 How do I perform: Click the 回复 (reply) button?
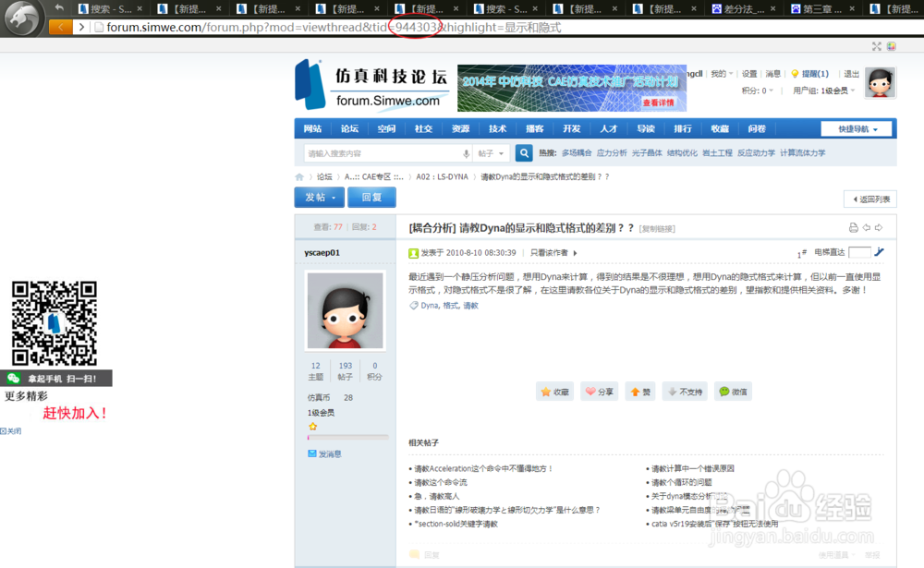(x=371, y=197)
